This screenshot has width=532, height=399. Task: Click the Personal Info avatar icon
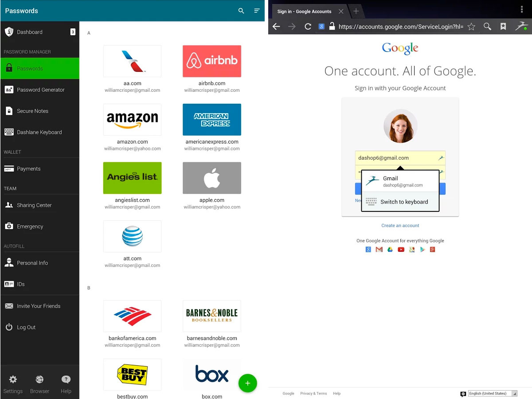[x=9, y=262]
